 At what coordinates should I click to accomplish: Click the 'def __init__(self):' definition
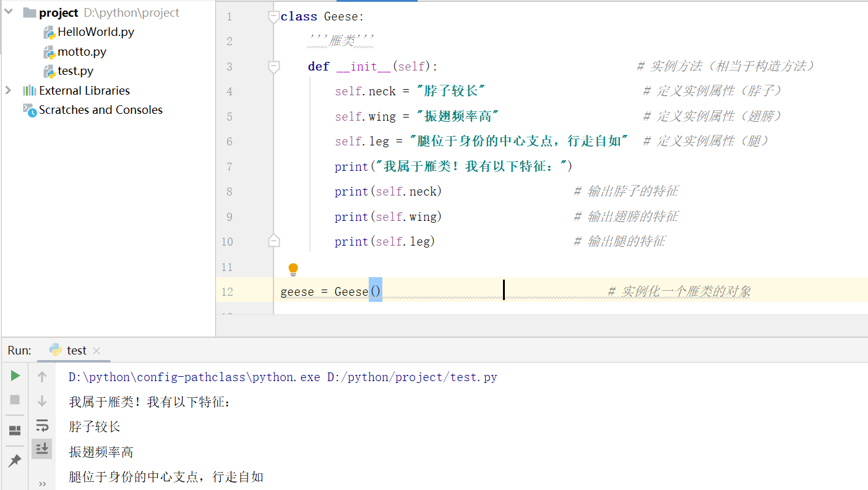click(373, 67)
